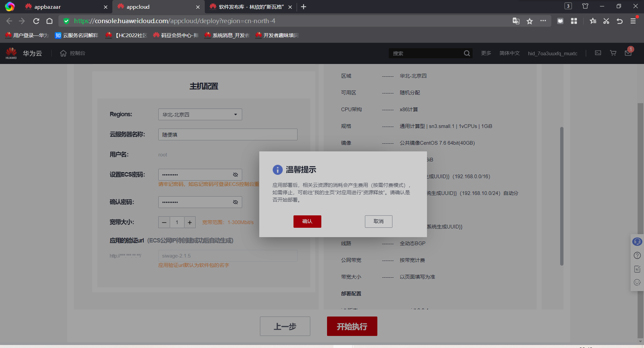Open the 云服务名词解释 bookmark

click(x=77, y=35)
